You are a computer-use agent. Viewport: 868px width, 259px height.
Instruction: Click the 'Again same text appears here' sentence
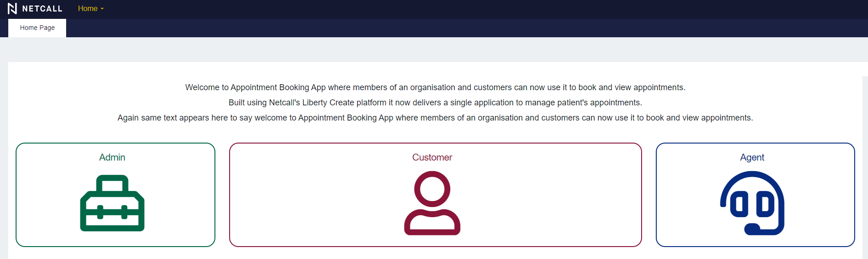coord(435,118)
